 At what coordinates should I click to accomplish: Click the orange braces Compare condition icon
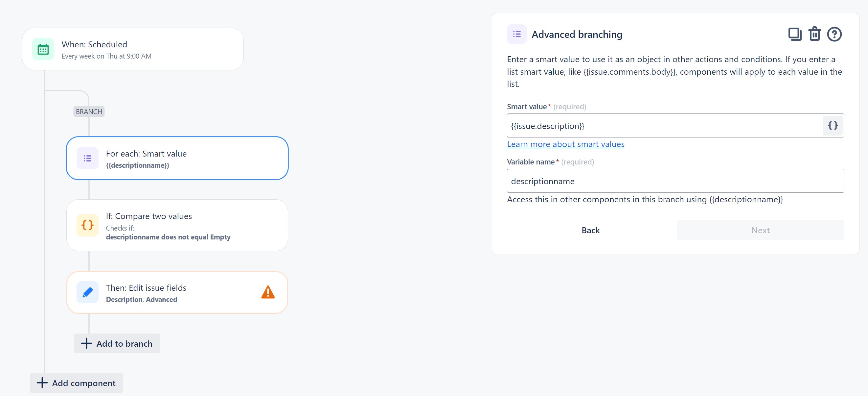coord(88,225)
